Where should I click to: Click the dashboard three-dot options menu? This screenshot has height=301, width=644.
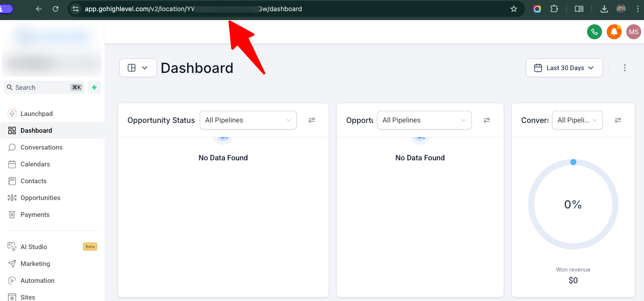pyautogui.click(x=625, y=68)
